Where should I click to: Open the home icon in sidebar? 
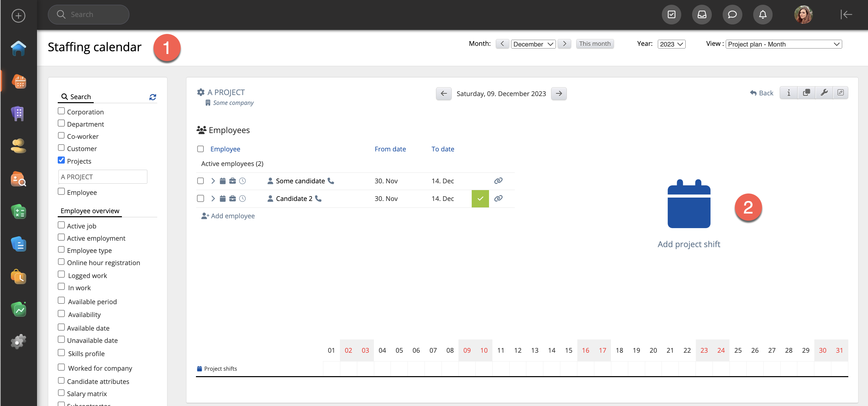tap(18, 48)
